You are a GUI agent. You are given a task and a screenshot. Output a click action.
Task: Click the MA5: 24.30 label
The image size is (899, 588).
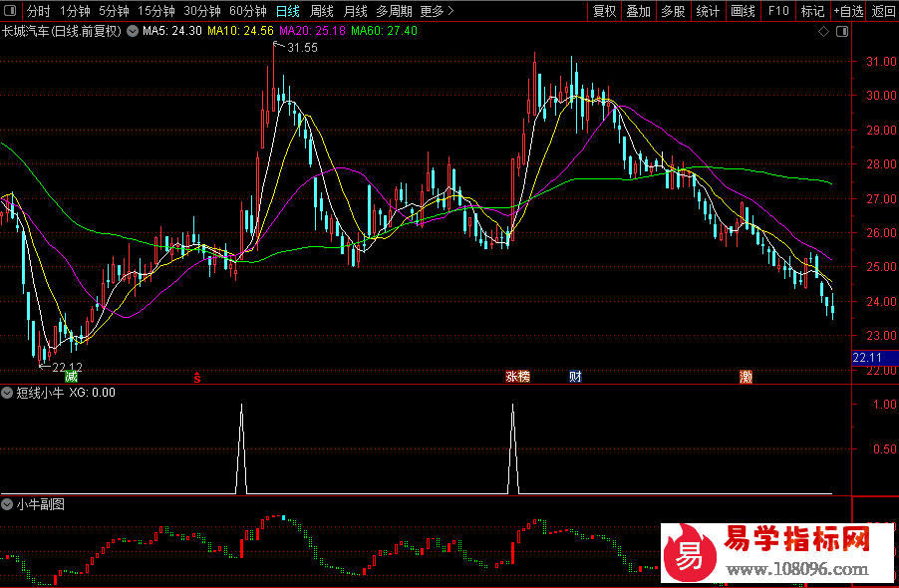[x=172, y=31]
